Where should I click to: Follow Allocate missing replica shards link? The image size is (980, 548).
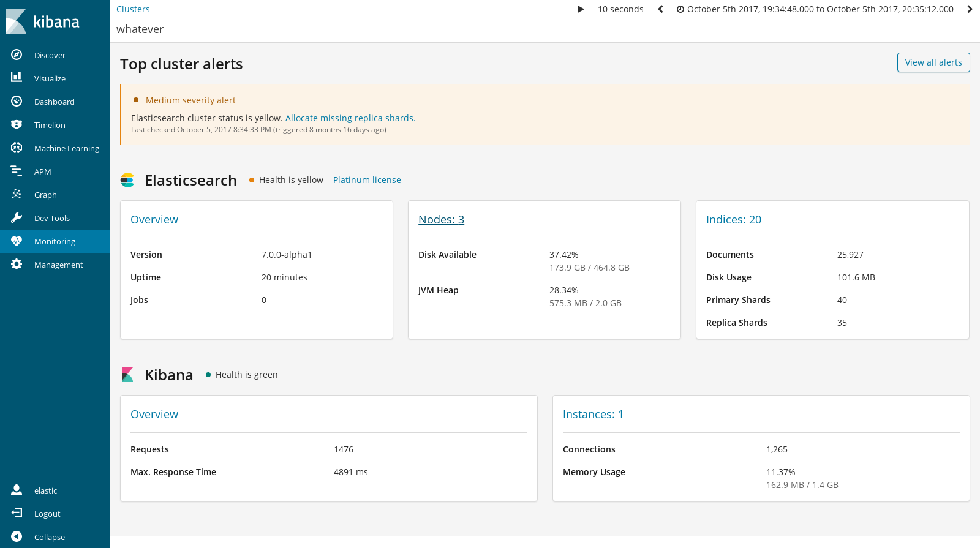pos(350,118)
